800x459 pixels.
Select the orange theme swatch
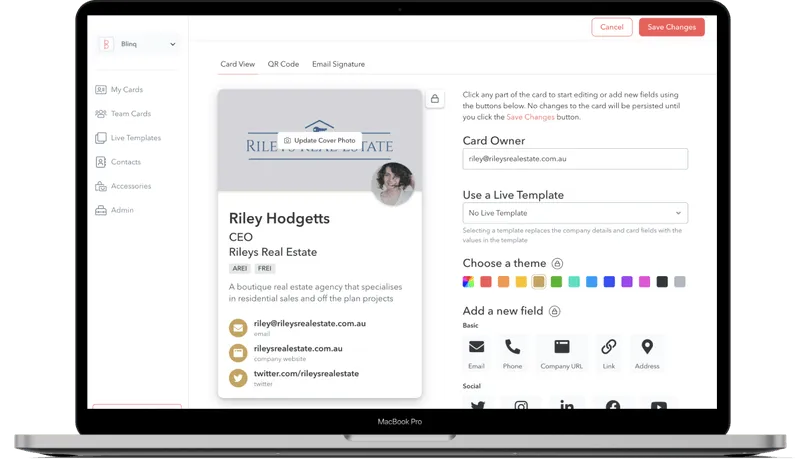pyautogui.click(x=504, y=282)
